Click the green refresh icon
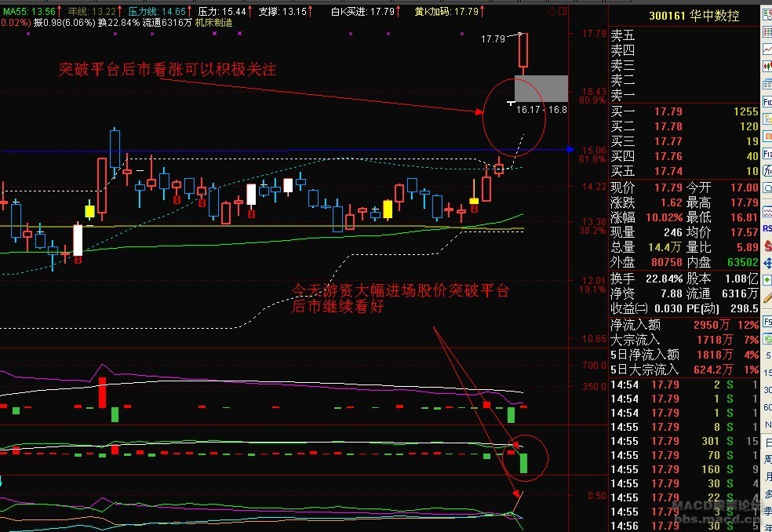Viewport: 772px width, 532px height. [767, 339]
